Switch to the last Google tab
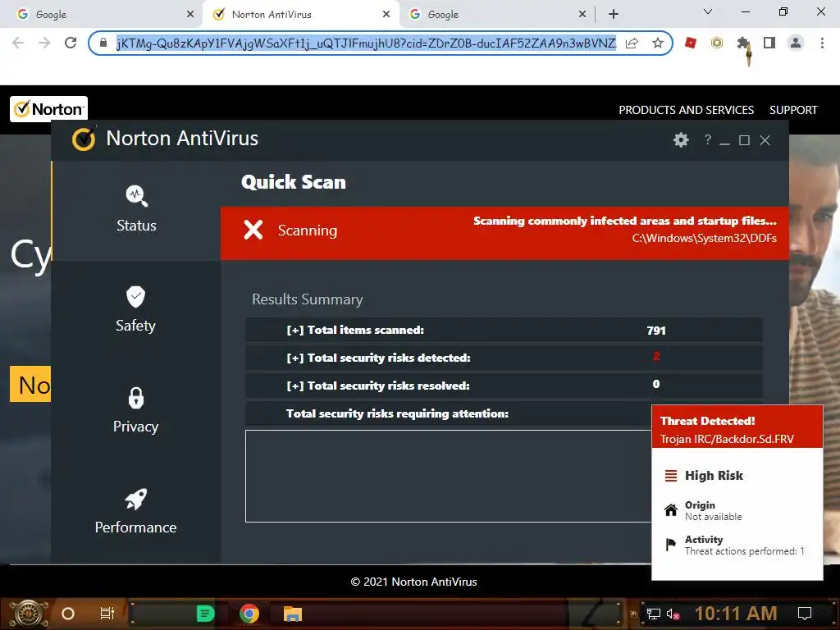840x630 pixels. point(497,14)
